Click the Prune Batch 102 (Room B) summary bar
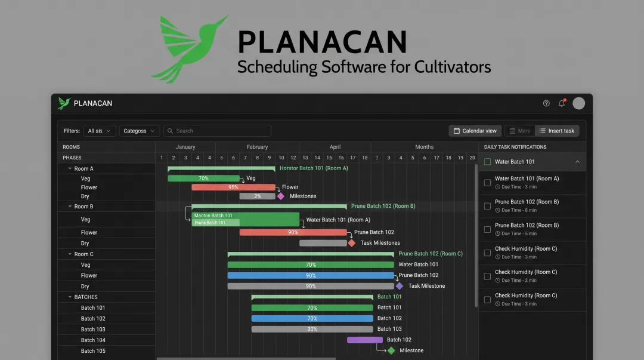This screenshot has width=644, height=360. click(x=269, y=206)
